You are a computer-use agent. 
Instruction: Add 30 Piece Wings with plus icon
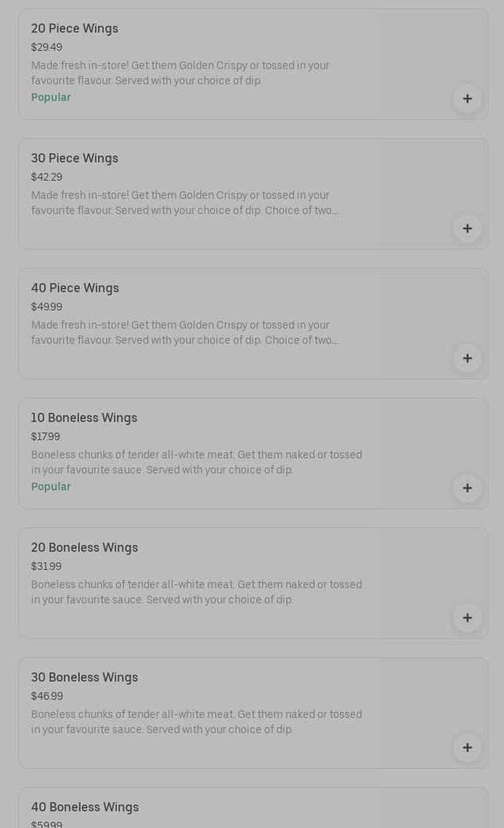[468, 228]
